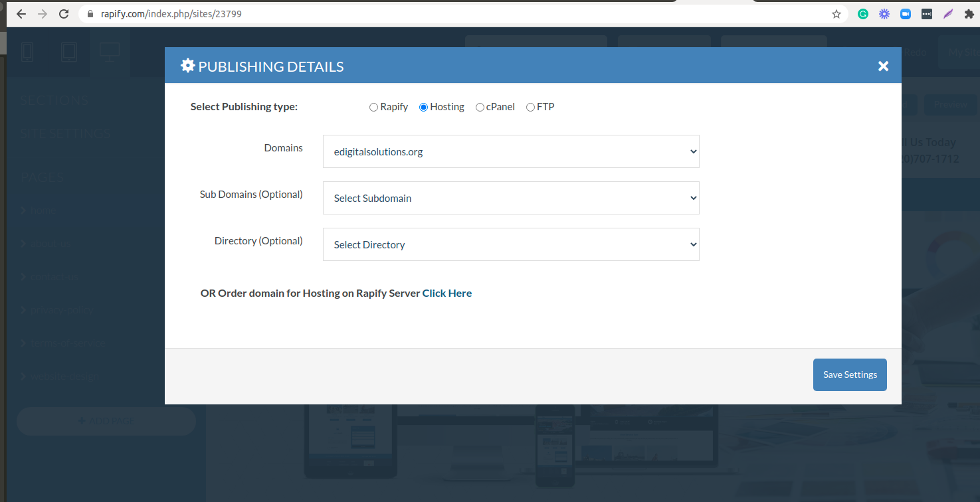Click the padlock site info icon

click(x=90, y=14)
